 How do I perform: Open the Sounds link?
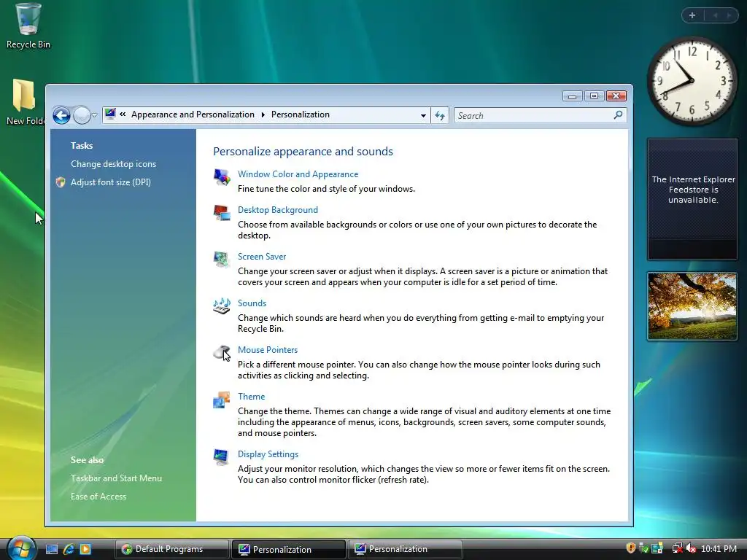pyautogui.click(x=252, y=303)
